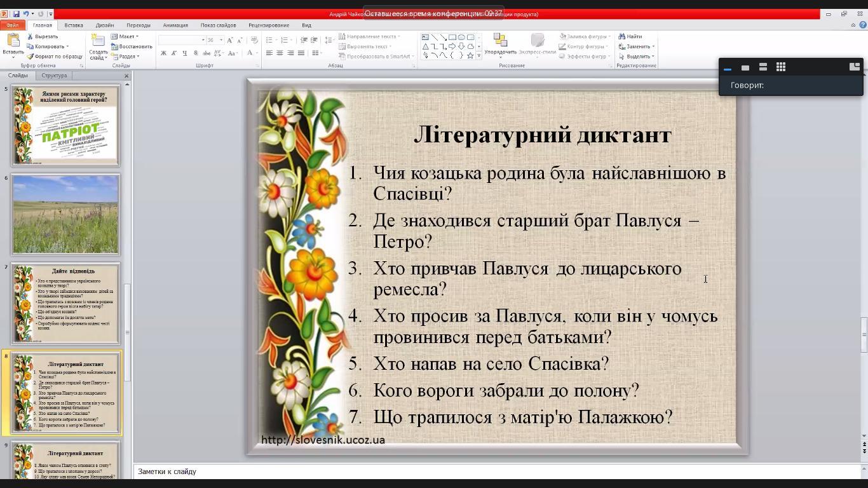The image size is (868, 488).
Task: Open the Анимация ribbon tab
Action: point(175,25)
